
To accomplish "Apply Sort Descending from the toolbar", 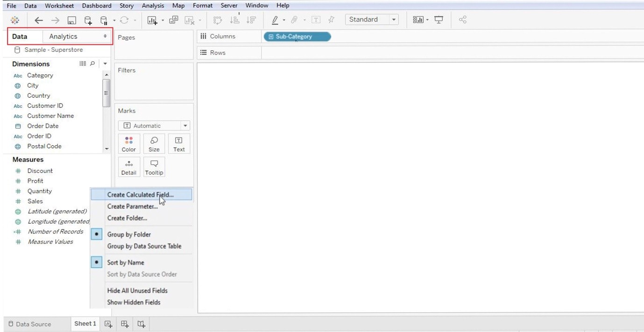I will coord(251,19).
